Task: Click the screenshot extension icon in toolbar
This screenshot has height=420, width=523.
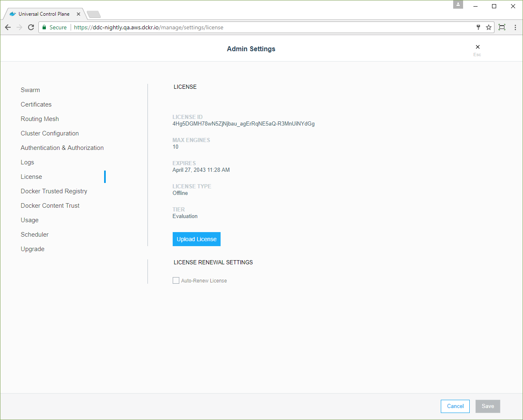Action: pos(502,27)
